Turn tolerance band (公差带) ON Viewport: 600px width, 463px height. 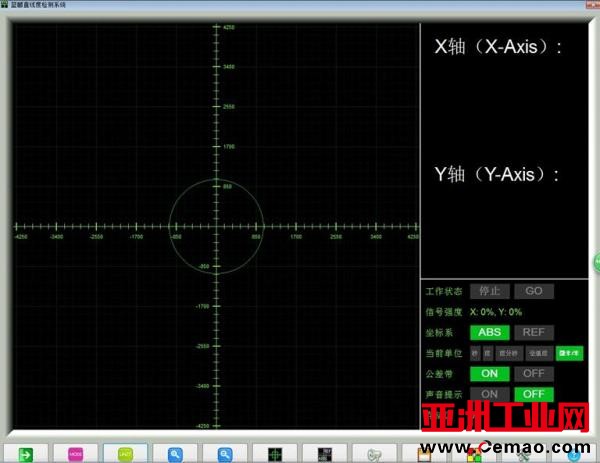[x=490, y=373]
